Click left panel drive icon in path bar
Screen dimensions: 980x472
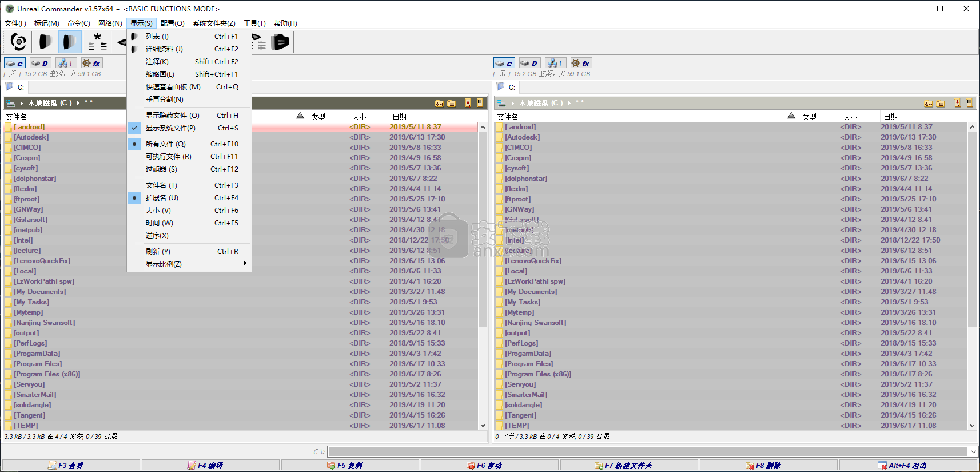tap(11, 103)
